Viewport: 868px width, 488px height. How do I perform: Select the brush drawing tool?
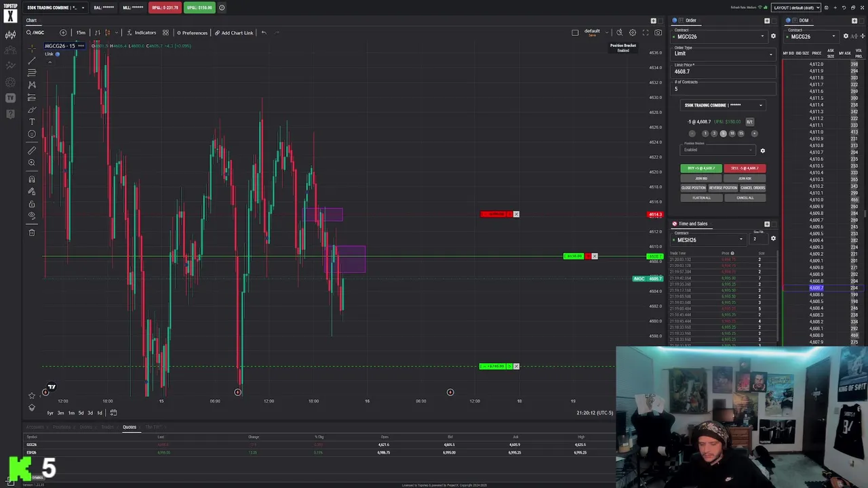31,109
